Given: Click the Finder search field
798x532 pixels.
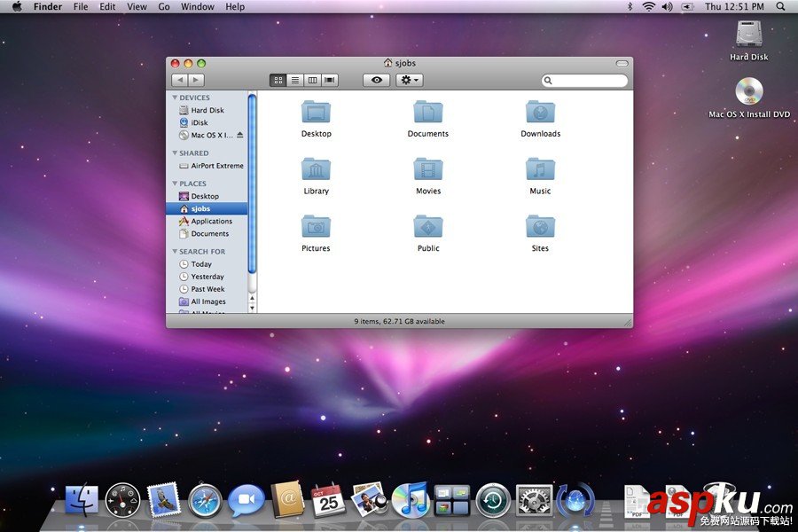Looking at the screenshot, I should coord(589,81).
